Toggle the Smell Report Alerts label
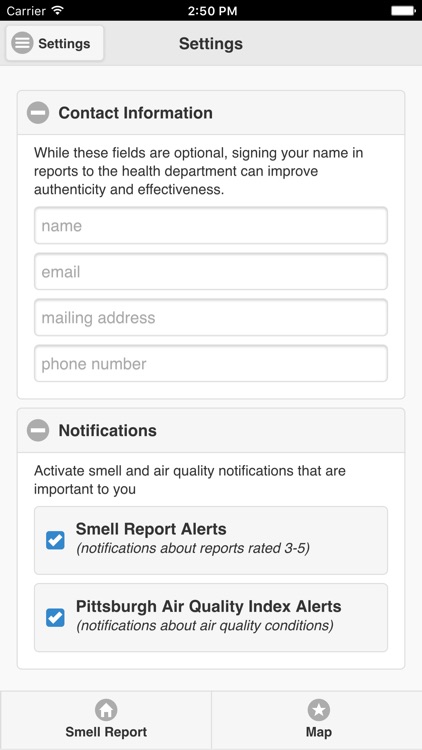422x750 pixels. click(151, 529)
